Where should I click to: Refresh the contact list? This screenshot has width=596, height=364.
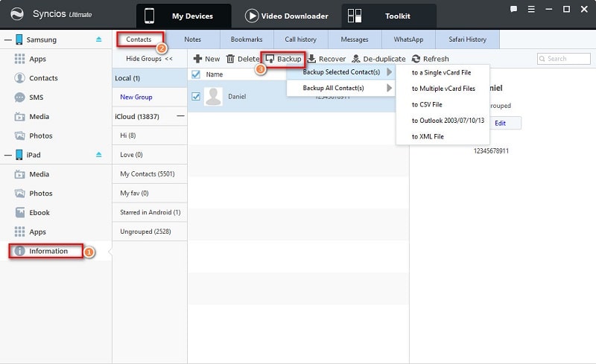431,59
